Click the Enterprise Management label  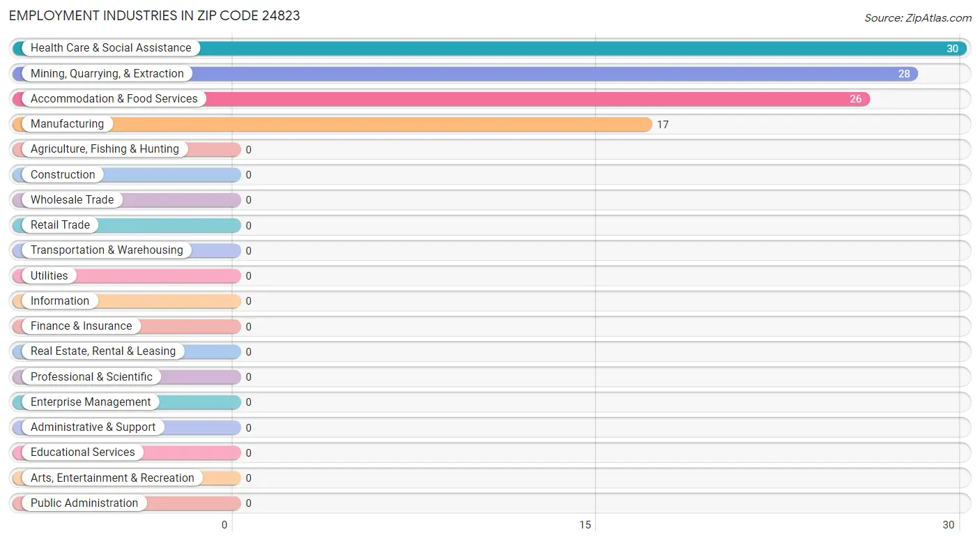(91, 402)
